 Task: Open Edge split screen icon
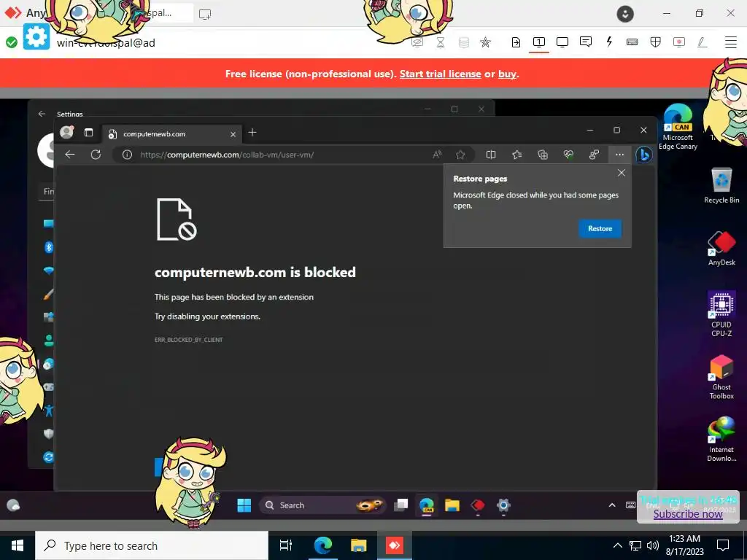[x=491, y=155]
